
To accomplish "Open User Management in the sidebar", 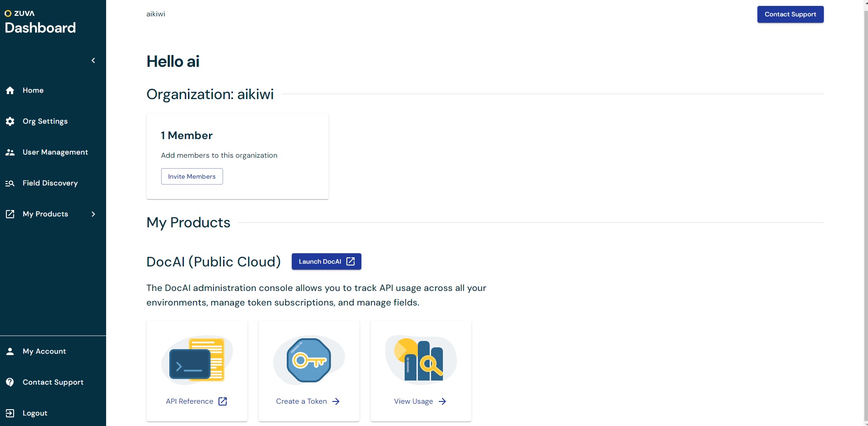I will [55, 152].
